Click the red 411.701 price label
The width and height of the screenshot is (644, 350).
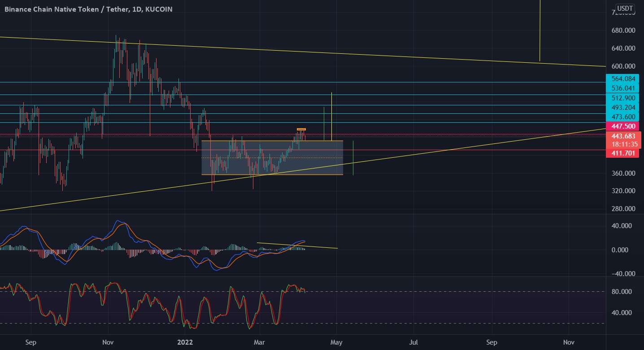[x=623, y=154]
